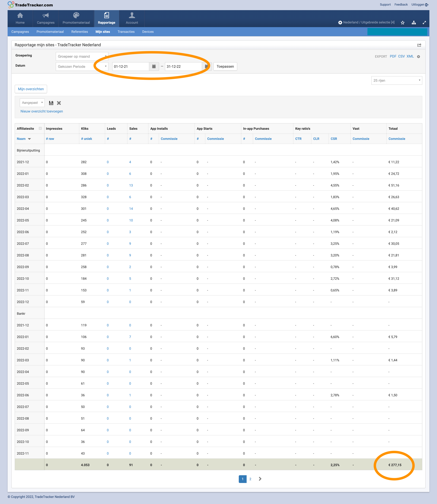Click the gear icon next to Nederland
The image size is (437, 504).
pyautogui.click(x=340, y=22)
